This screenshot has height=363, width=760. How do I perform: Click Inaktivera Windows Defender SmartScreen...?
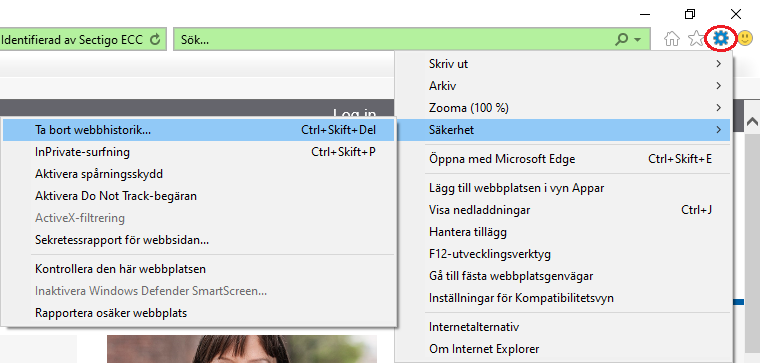199,291
